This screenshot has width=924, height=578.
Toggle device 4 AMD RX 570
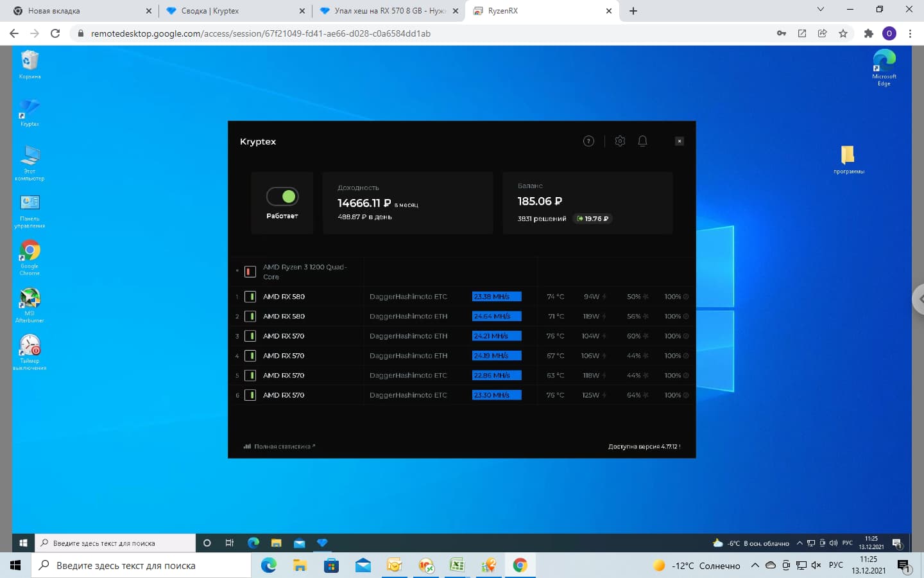(250, 356)
